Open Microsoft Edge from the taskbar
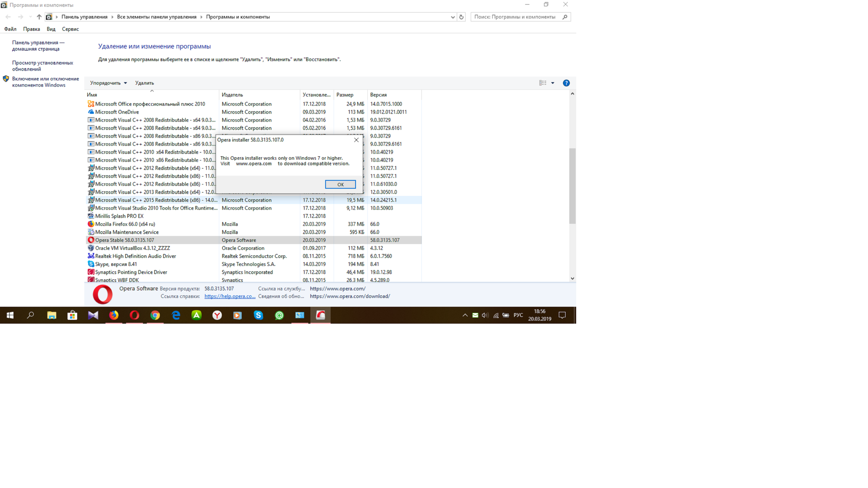Viewport: 868px width, 488px height. click(x=176, y=315)
